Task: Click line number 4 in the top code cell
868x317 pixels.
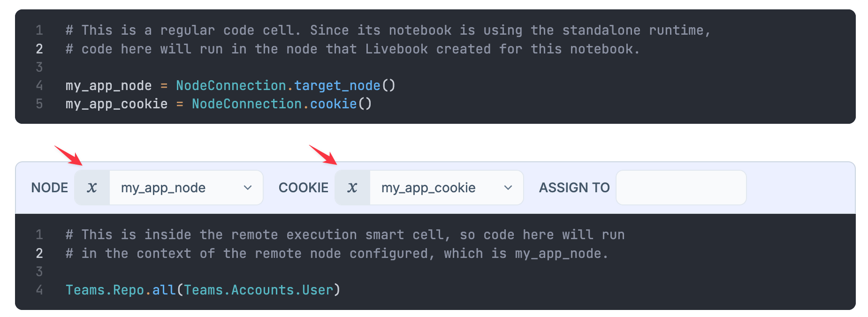Action: coord(39,85)
